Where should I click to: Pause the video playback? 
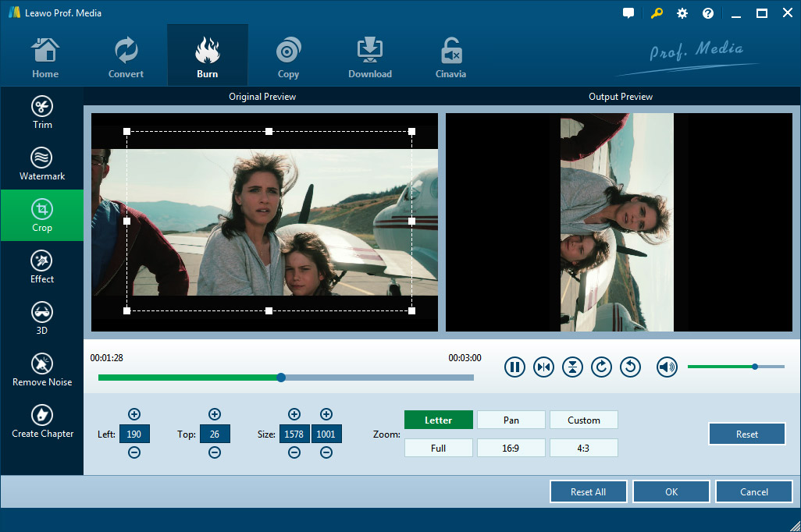(x=514, y=367)
